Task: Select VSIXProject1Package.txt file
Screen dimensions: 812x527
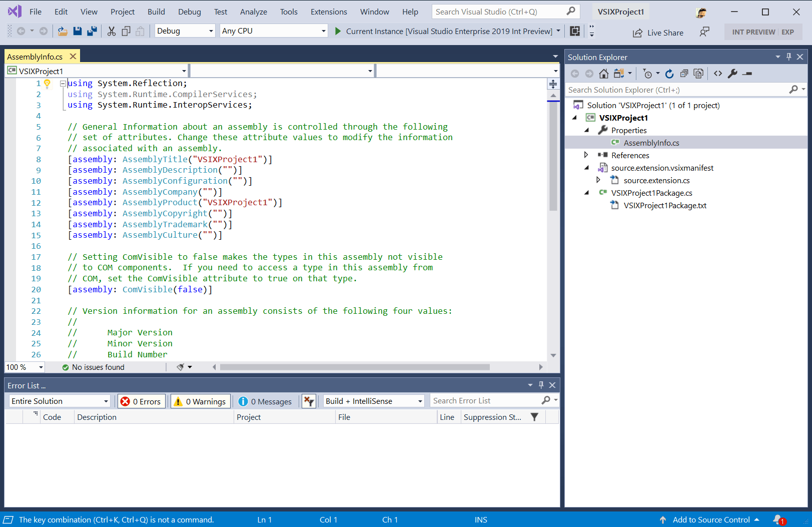Action: tap(664, 205)
